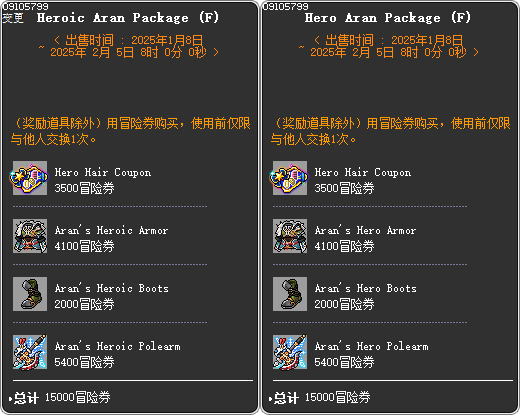Click Hero Hair Coupon icon in Hero package

pos(290,178)
